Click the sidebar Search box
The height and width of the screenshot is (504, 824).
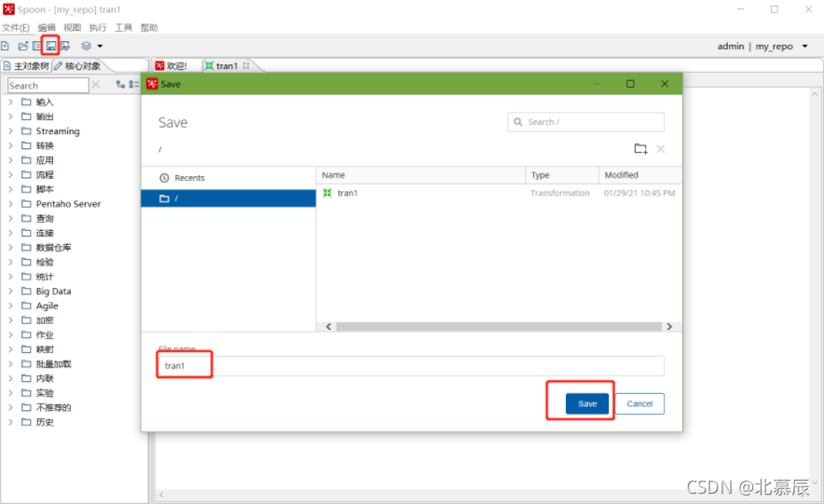(48, 85)
